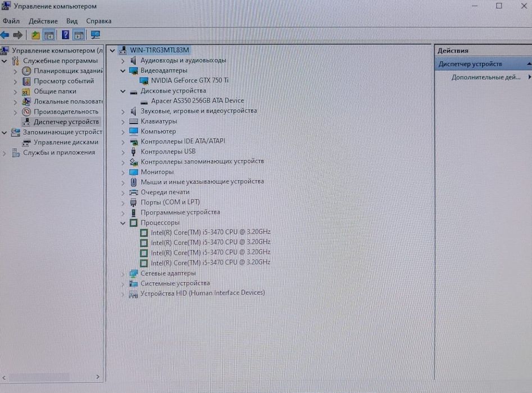Toggle the Show/Hide Console Tree button

(x=49, y=35)
